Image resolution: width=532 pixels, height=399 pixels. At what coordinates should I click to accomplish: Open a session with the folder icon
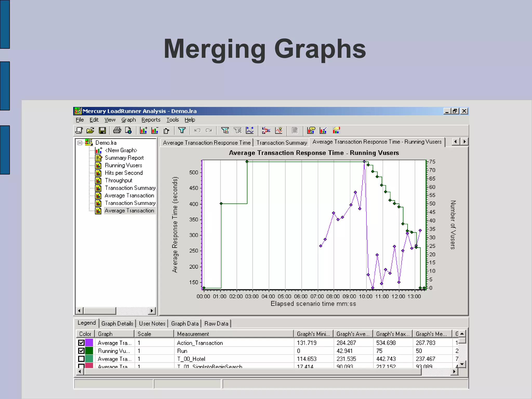(90, 130)
